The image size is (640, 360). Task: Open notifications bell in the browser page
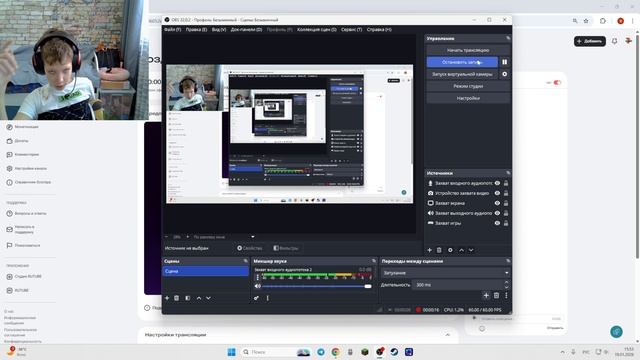(614, 41)
